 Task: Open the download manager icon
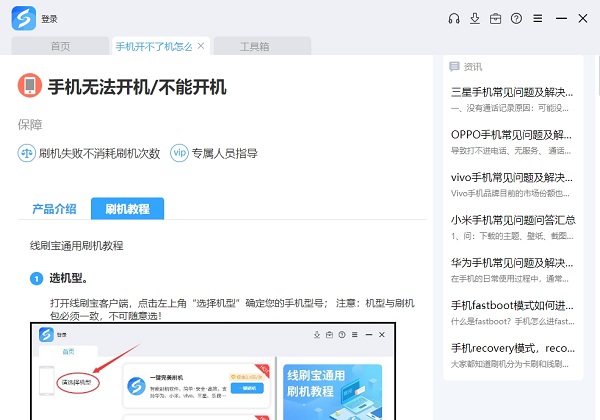point(475,18)
